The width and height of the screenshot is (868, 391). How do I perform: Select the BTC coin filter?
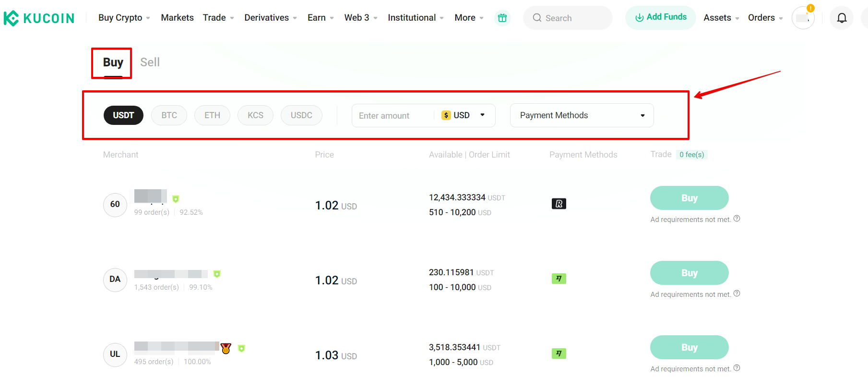[x=169, y=115]
